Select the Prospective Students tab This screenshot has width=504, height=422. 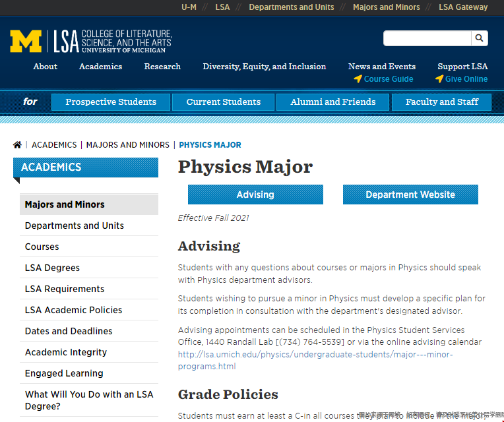click(111, 102)
